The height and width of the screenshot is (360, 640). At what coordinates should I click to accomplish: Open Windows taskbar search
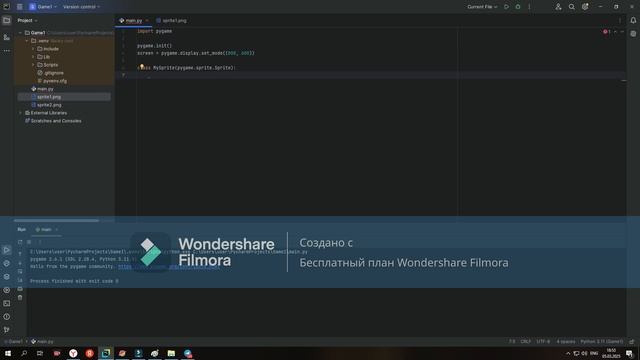click(x=24, y=353)
